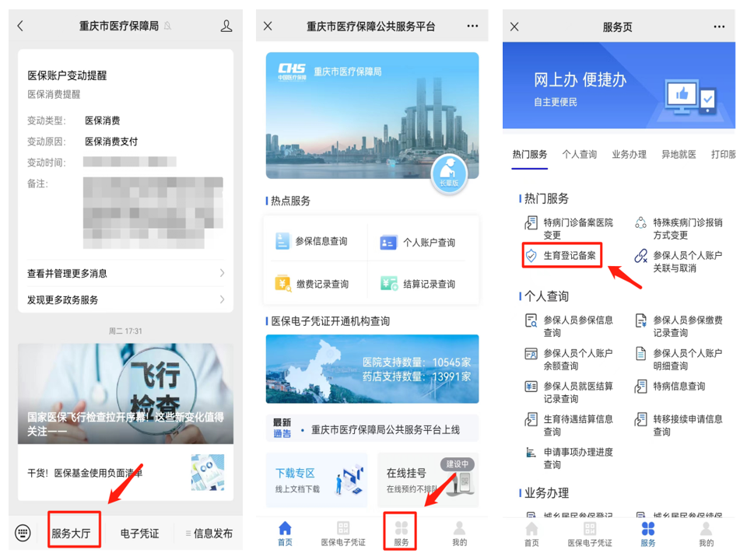Go to 我的 tab on 服务页 screen
Screen dimensions: 747x560
(706, 534)
